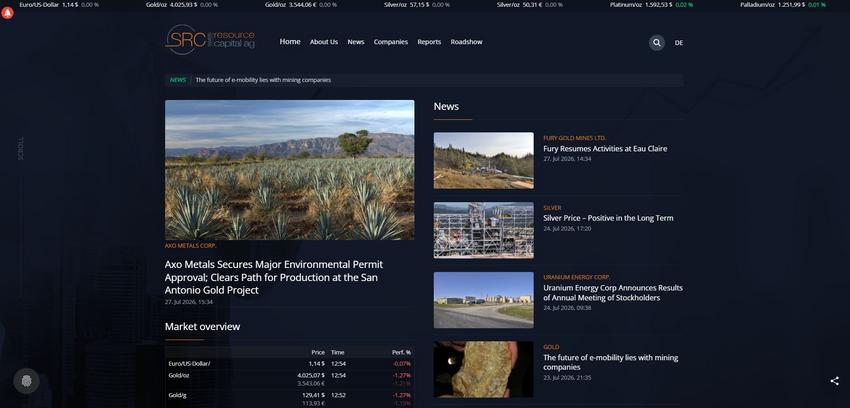The image size is (850, 408).
Task: Open the About Us menu item
Action: pos(324,42)
